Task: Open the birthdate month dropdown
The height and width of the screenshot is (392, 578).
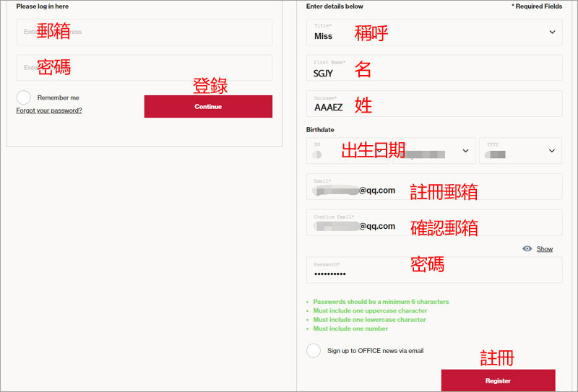Action: [433, 151]
